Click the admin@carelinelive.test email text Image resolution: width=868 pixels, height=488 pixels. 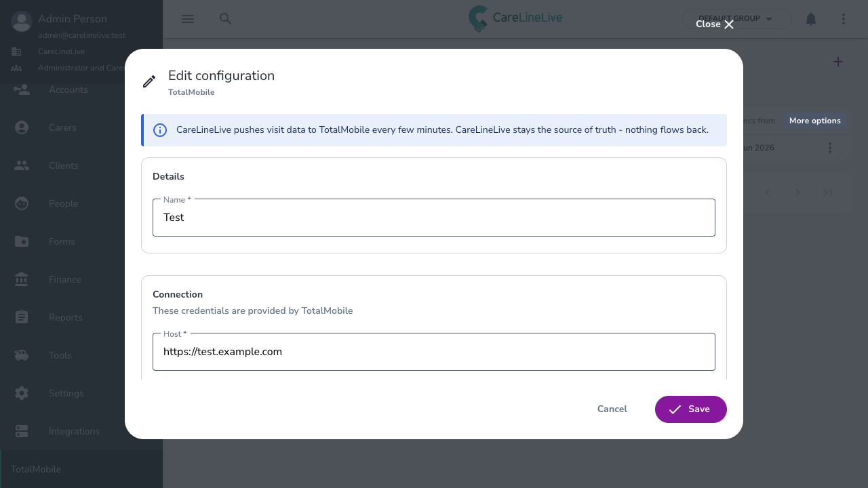[x=81, y=35]
